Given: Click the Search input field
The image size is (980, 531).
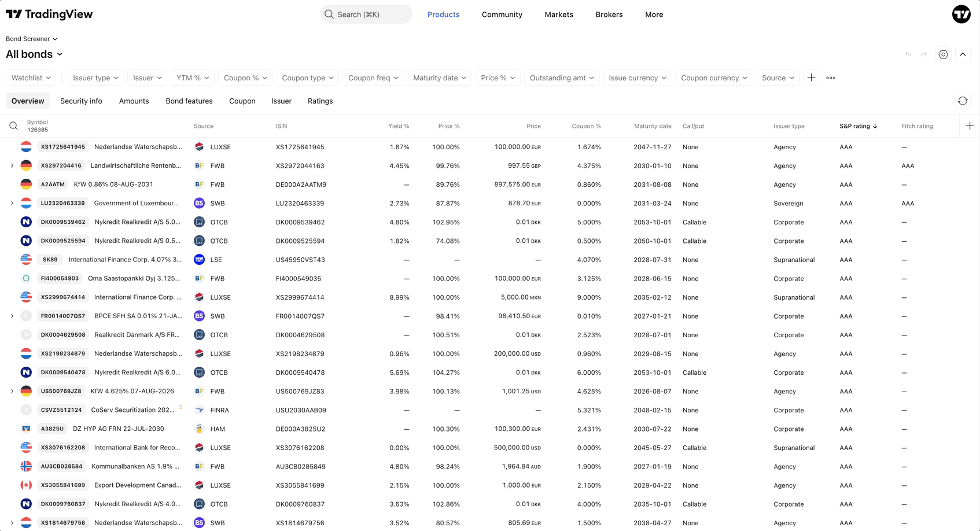Looking at the screenshot, I should pyautogui.click(x=366, y=14).
